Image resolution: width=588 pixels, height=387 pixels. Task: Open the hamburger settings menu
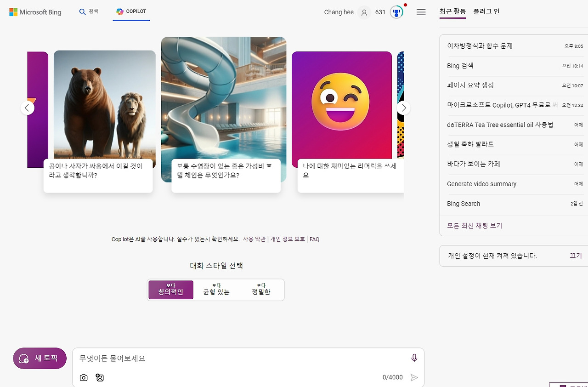[421, 12]
